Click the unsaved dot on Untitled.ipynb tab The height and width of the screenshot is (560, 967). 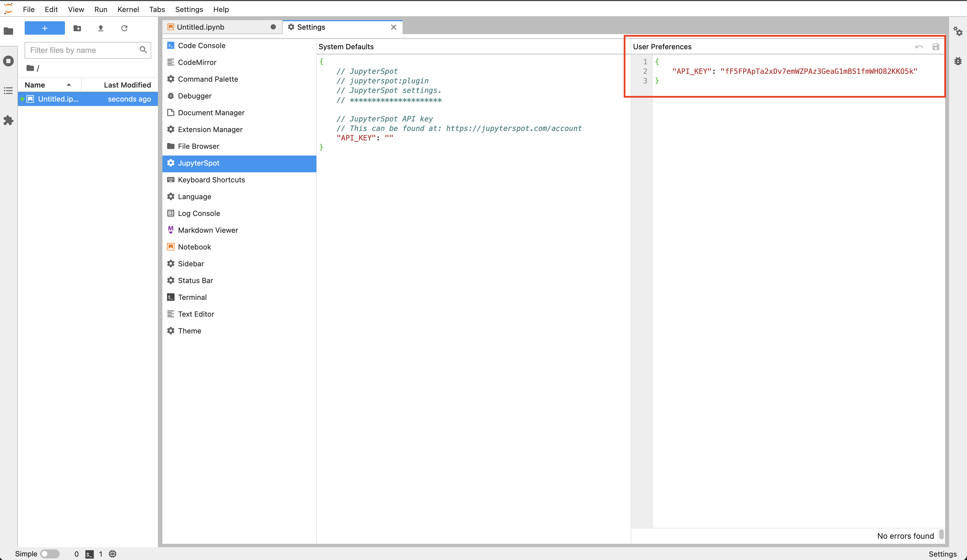tap(273, 27)
